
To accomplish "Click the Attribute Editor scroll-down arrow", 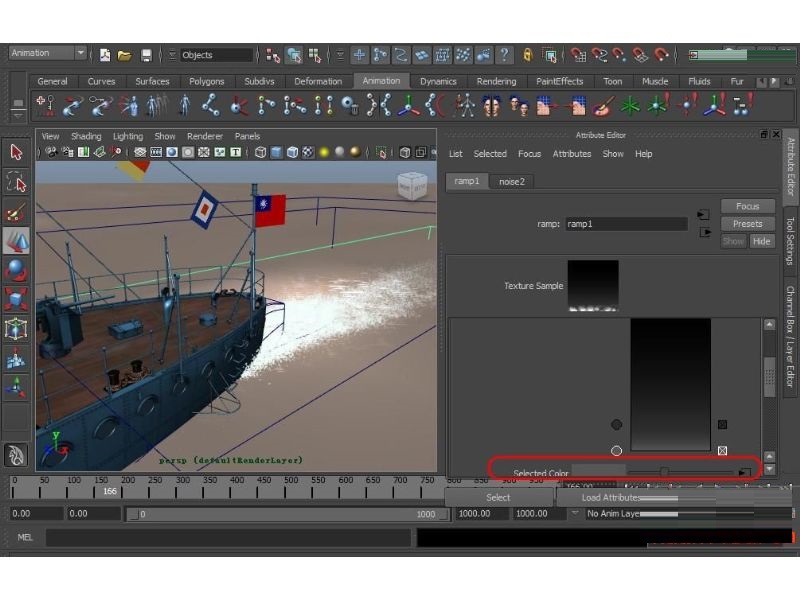I will [769, 469].
